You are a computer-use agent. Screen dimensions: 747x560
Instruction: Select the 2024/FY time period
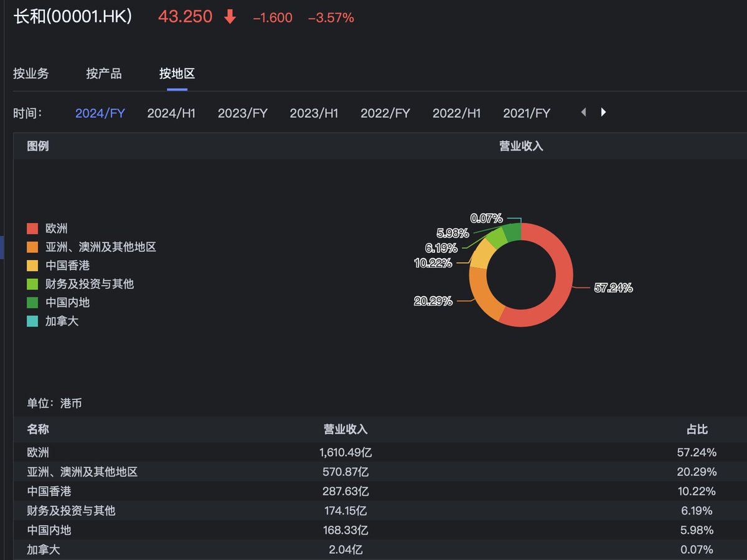tap(100, 113)
